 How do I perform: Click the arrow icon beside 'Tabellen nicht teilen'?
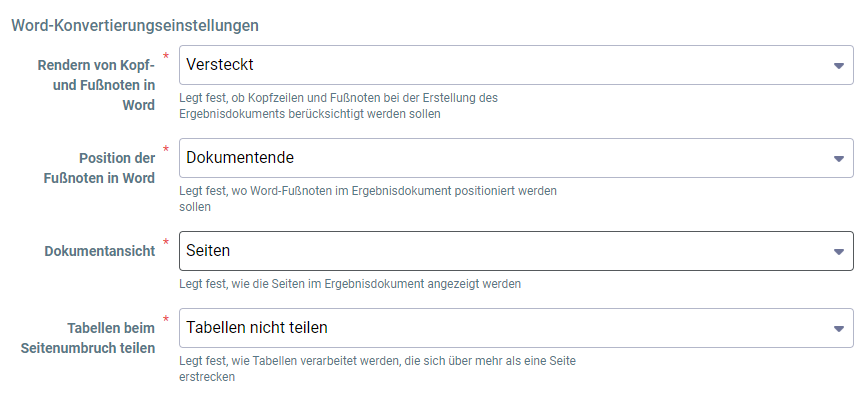click(838, 329)
